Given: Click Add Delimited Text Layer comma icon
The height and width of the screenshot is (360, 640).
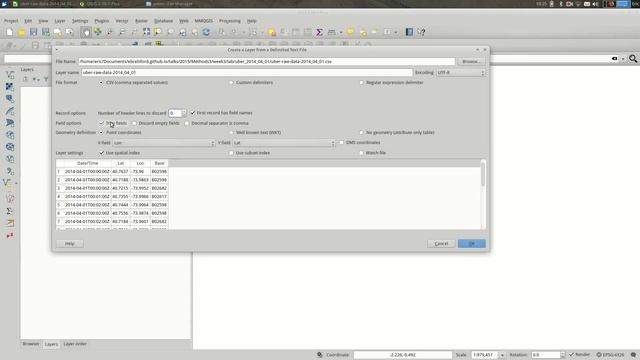Looking at the screenshot, I should [10, 171].
